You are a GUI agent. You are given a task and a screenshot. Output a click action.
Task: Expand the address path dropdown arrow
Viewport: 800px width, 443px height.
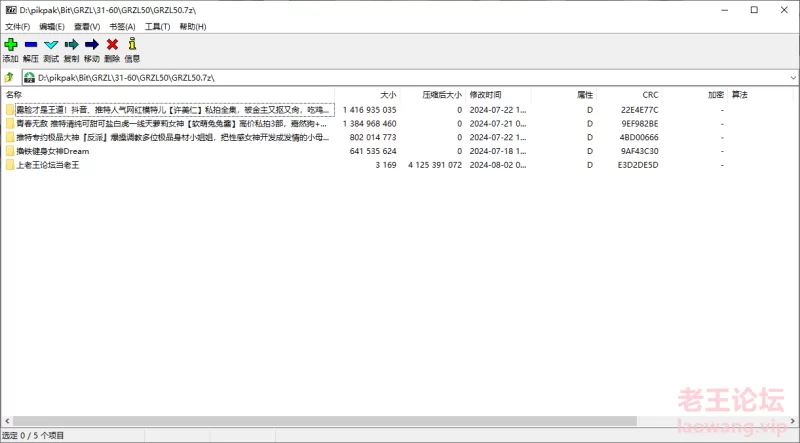[x=793, y=78]
